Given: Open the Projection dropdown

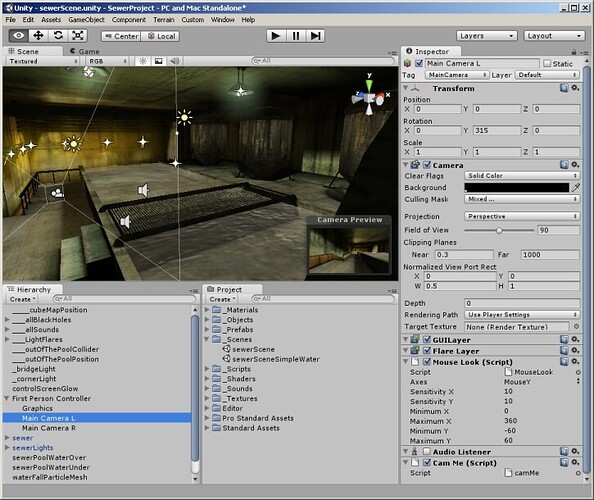Looking at the screenshot, I should 522,216.
